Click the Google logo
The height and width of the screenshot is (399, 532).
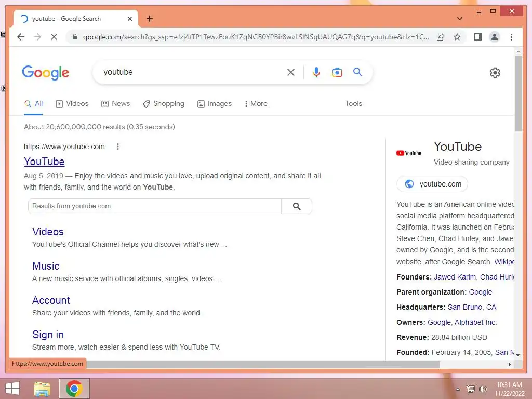[46, 73]
